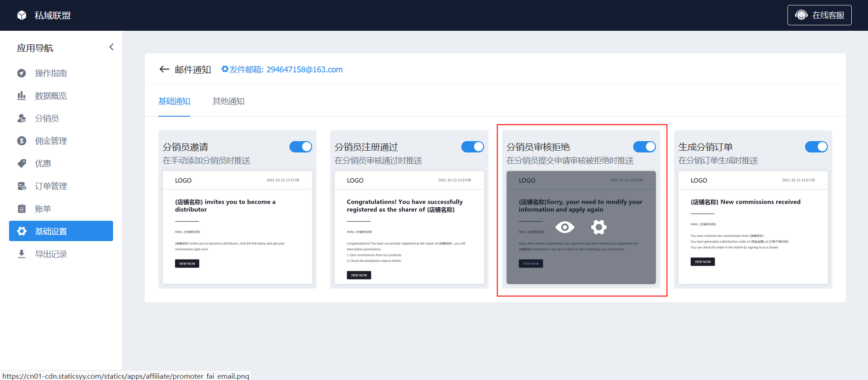Click the 私域联盟 brand name
This screenshot has height=380, width=868.
click(x=53, y=15)
